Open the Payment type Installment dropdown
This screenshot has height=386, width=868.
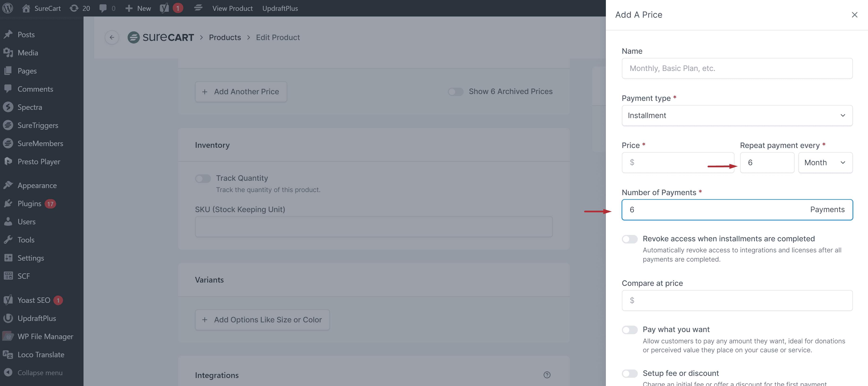pyautogui.click(x=737, y=115)
